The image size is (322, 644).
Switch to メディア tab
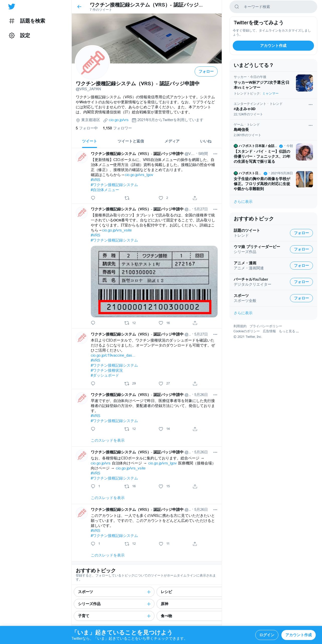(x=172, y=141)
